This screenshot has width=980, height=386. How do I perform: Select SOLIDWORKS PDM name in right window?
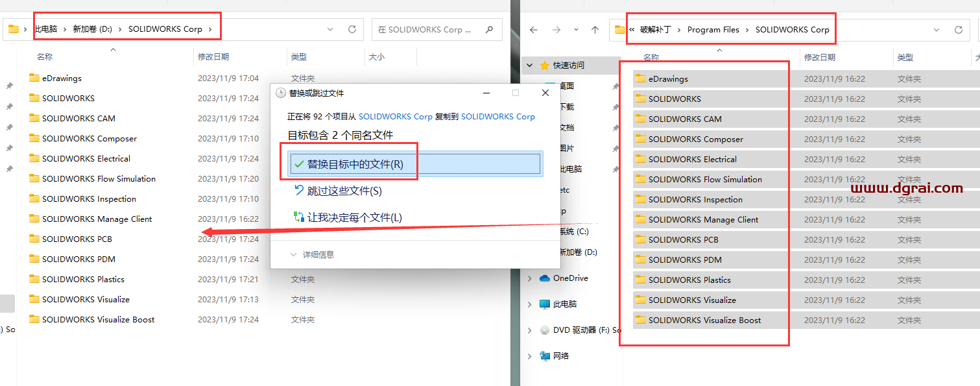pos(685,259)
